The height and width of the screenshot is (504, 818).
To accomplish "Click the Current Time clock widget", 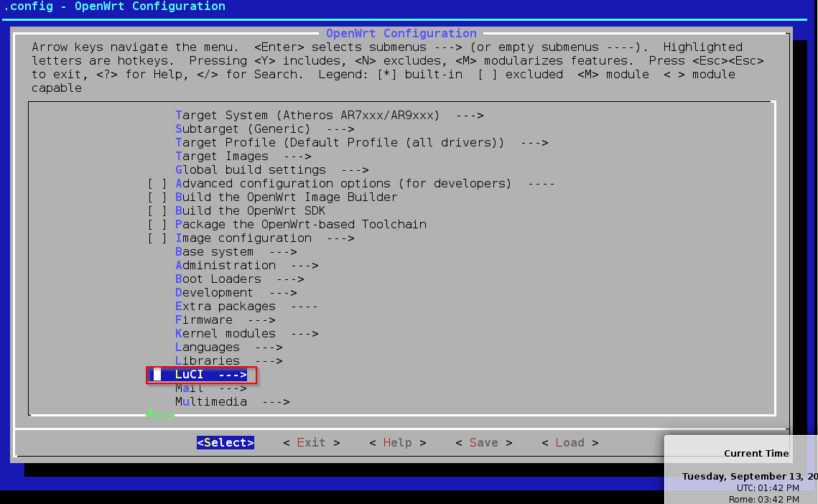I will 740,470.
